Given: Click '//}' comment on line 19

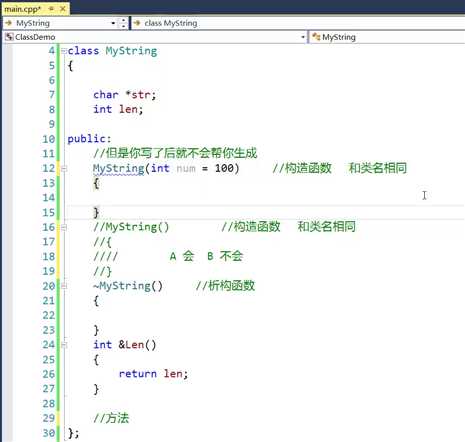Looking at the screenshot, I should [x=102, y=271].
